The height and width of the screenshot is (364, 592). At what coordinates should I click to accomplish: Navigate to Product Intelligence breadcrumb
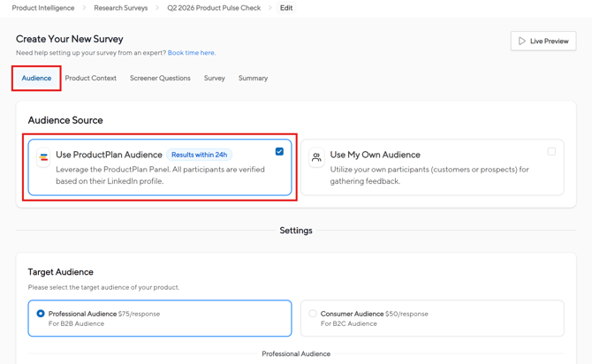pos(43,8)
